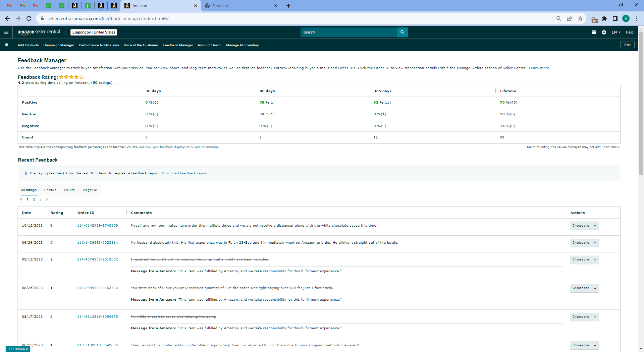Open a new browser tab with plus

(x=288, y=6)
